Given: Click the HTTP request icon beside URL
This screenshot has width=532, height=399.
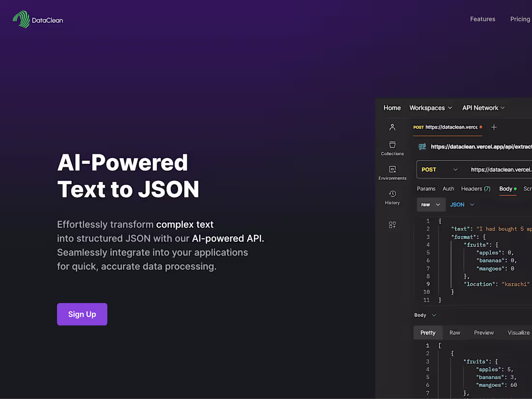Looking at the screenshot, I should [422, 147].
